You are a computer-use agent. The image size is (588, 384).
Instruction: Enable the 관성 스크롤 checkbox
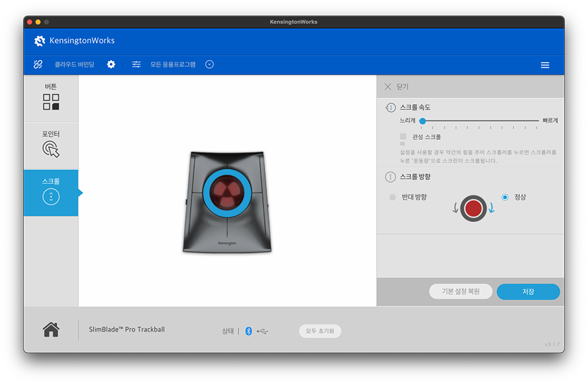(403, 136)
